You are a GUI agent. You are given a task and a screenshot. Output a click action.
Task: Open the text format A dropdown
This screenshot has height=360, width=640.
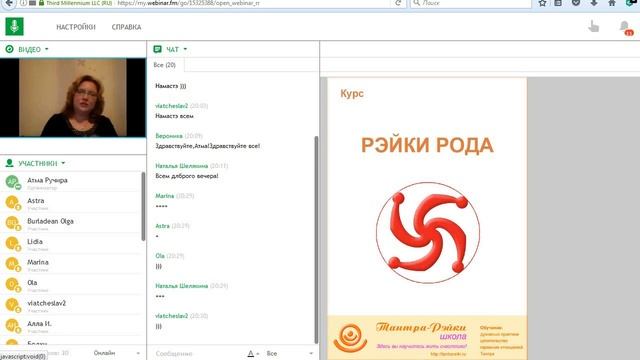253,353
